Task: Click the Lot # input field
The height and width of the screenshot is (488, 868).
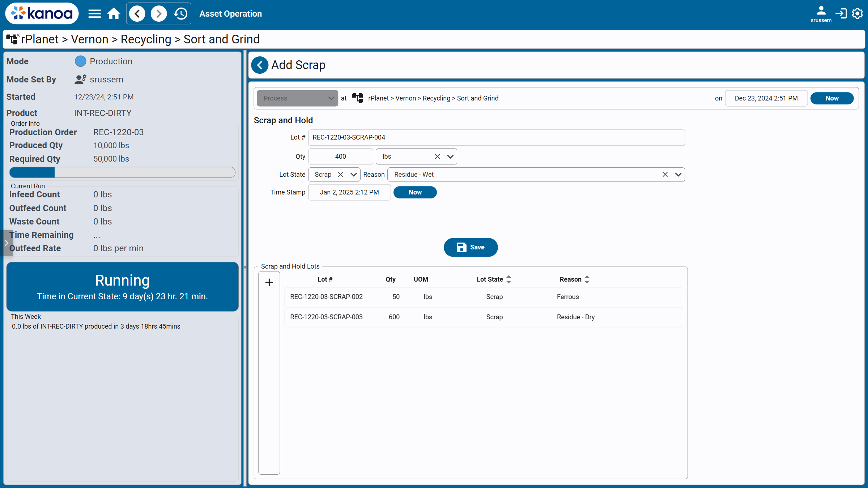Action: 496,137
